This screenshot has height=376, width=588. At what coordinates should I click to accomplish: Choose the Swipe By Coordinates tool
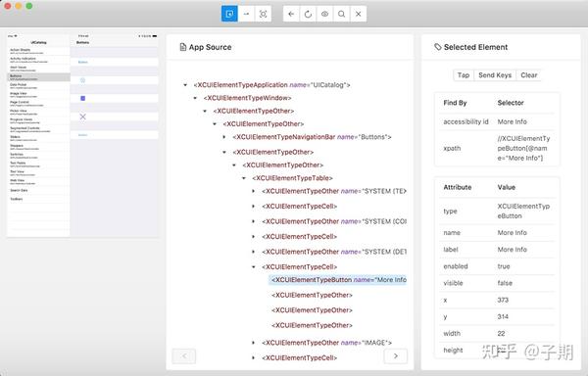[x=246, y=15]
